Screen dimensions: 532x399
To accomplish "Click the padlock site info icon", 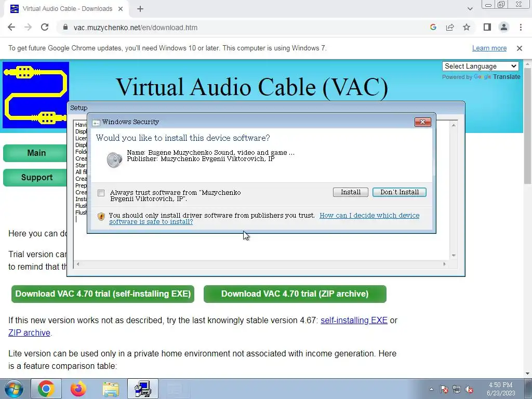I will (x=65, y=28).
